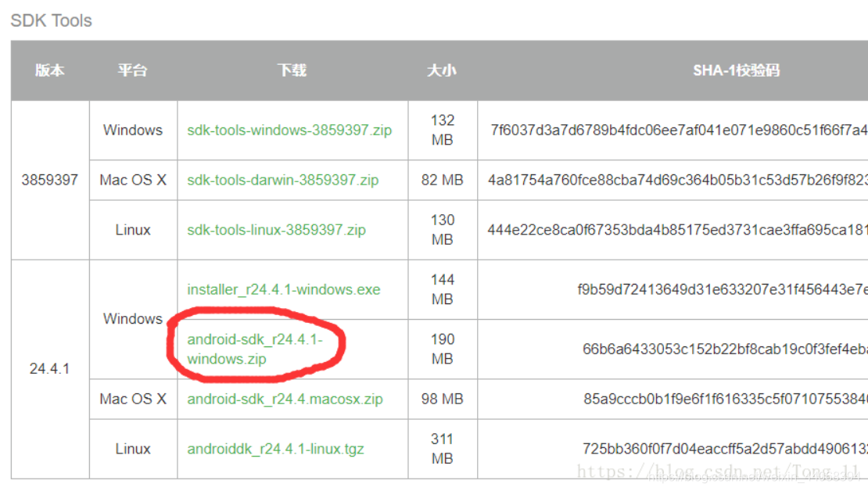
Task: Select checksum starting 725bb360f0f7d04e
Action: [725, 449]
